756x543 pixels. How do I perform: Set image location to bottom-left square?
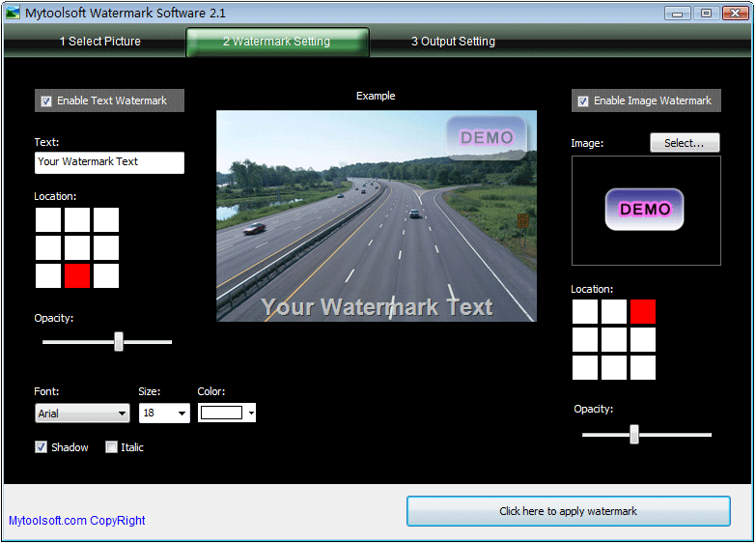coord(585,368)
